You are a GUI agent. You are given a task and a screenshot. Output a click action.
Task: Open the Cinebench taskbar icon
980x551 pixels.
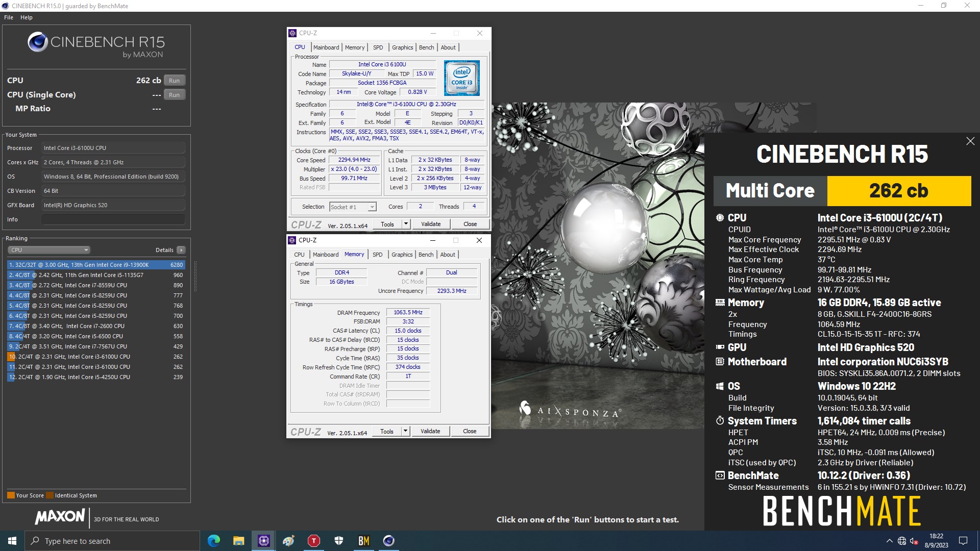click(389, 541)
